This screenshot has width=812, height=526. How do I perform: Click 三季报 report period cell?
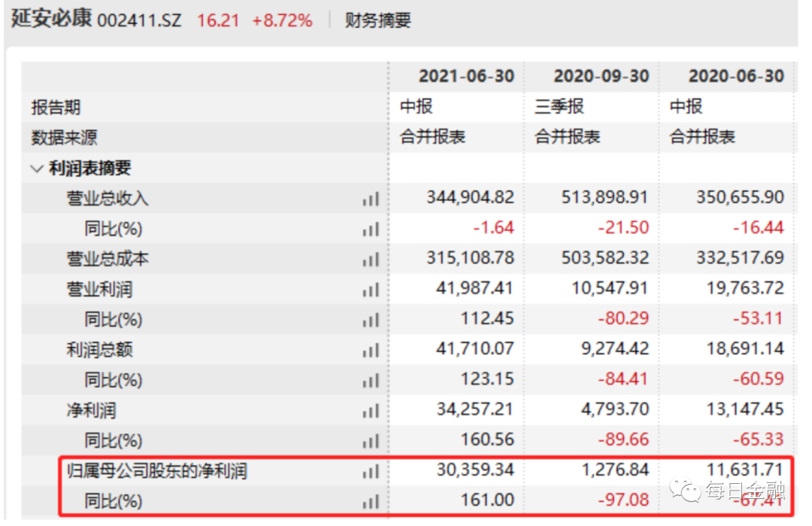tap(559, 106)
